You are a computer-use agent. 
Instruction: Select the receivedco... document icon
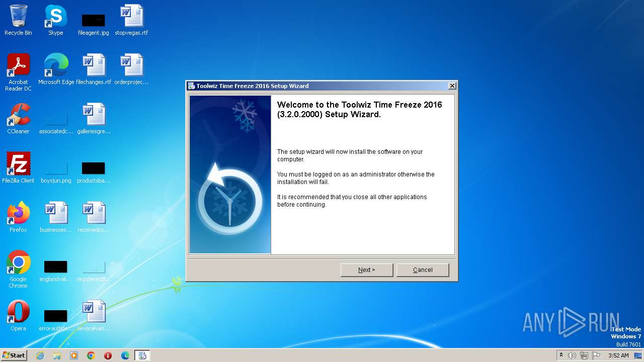(x=94, y=217)
